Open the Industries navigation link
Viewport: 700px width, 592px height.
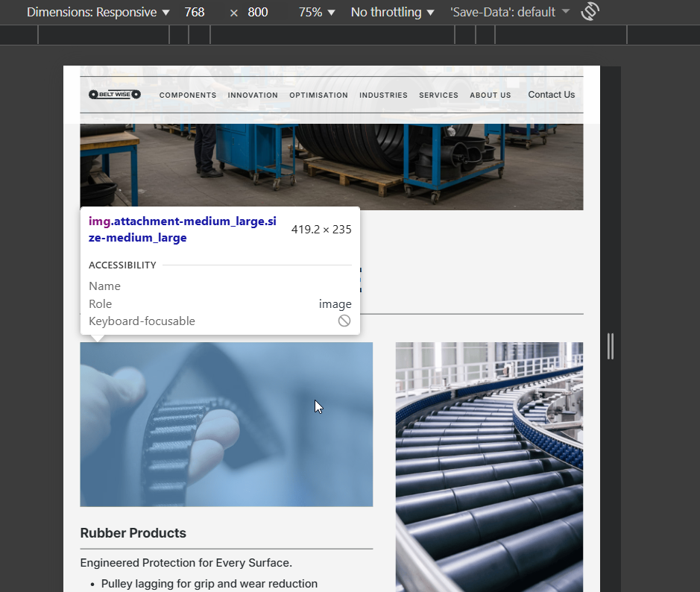[x=383, y=95]
